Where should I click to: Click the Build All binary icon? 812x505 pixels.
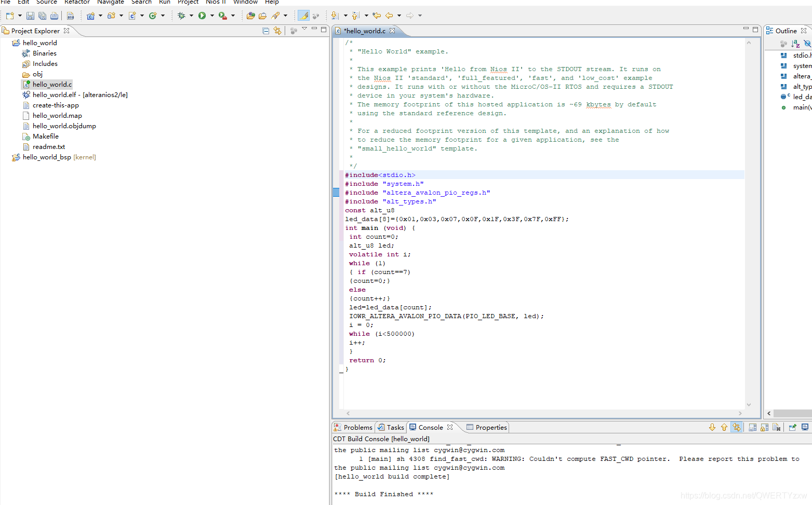[x=71, y=16]
